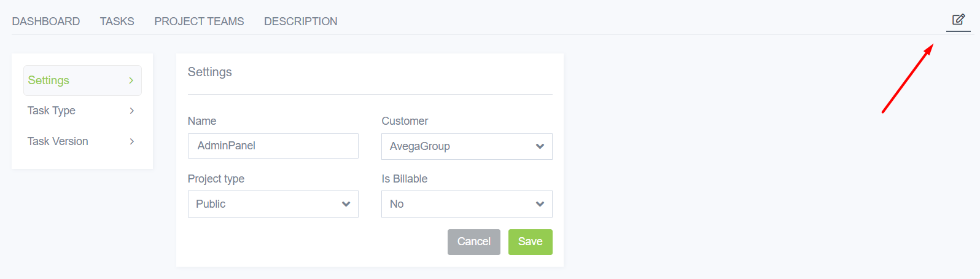Open the Tasks tab

[x=117, y=22]
